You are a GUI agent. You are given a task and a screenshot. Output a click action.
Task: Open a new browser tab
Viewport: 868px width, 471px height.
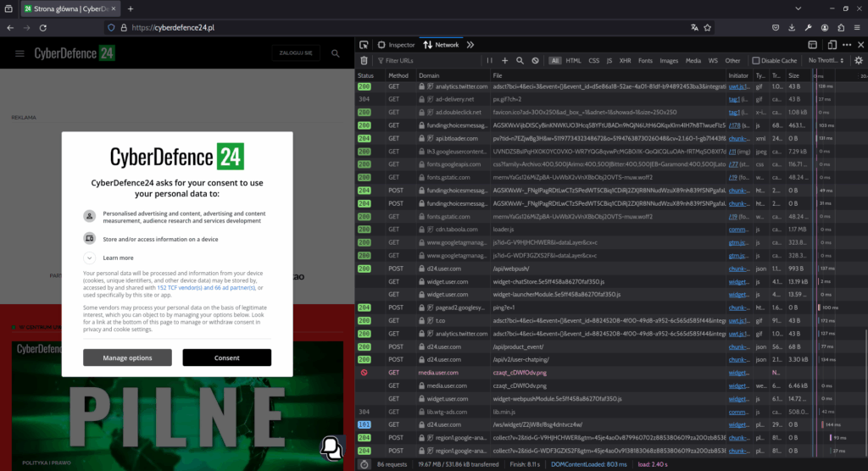pyautogui.click(x=131, y=8)
